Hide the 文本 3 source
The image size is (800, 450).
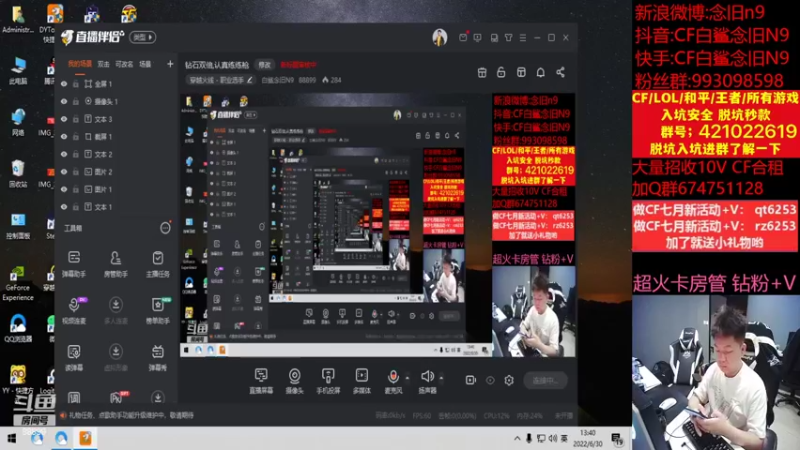tap(64, 119)
